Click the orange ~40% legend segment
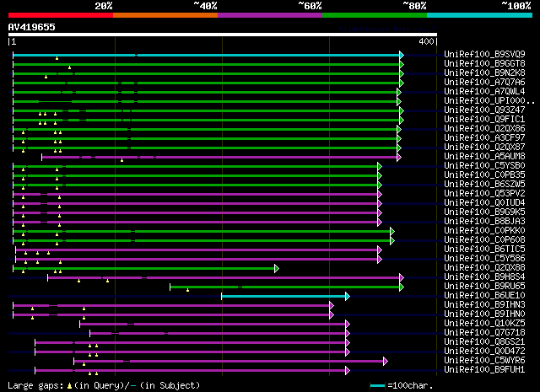 point(165,15)
